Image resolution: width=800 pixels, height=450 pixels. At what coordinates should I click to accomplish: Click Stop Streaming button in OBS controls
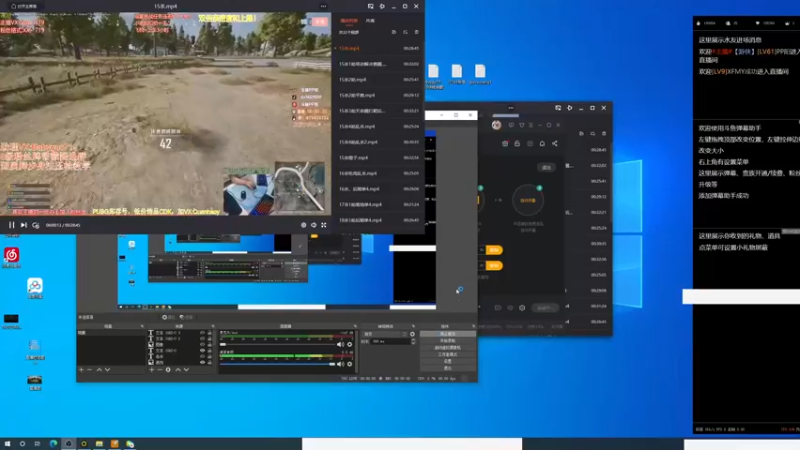coord(448,334)
